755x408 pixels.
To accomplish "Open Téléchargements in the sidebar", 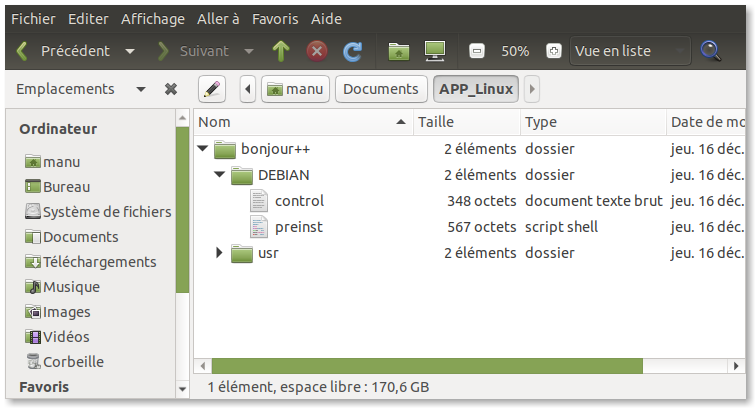I will click(x=91, y=262).
